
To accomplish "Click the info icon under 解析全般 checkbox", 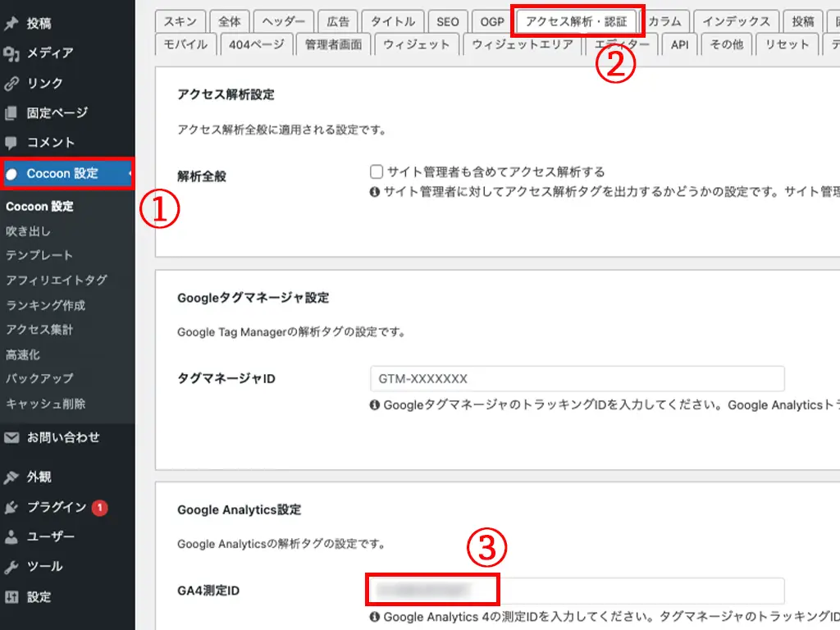I will coord(374,192).
